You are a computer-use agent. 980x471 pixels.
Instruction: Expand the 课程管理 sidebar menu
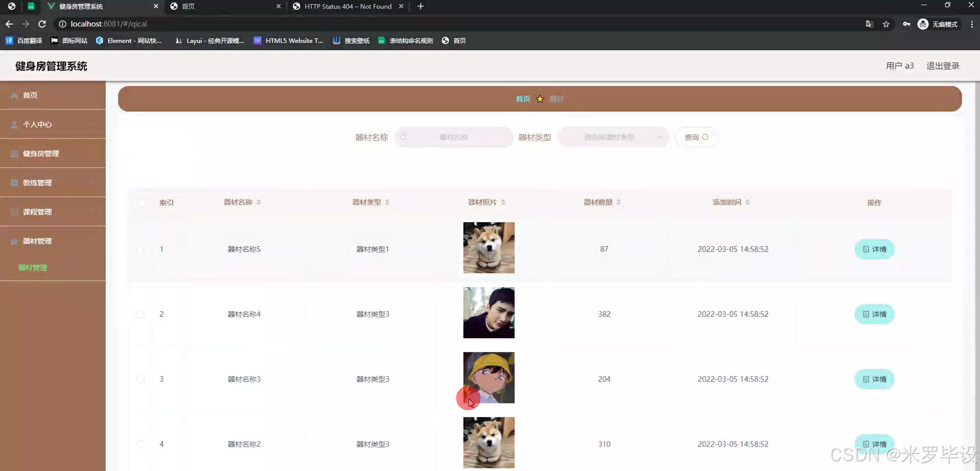click(x=53, y=211)
